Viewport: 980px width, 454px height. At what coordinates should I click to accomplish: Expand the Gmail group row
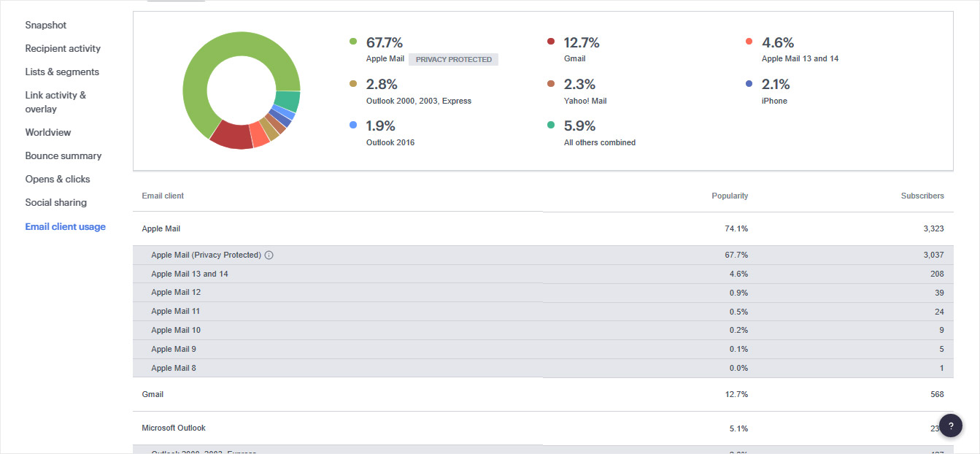pos(543,394)
